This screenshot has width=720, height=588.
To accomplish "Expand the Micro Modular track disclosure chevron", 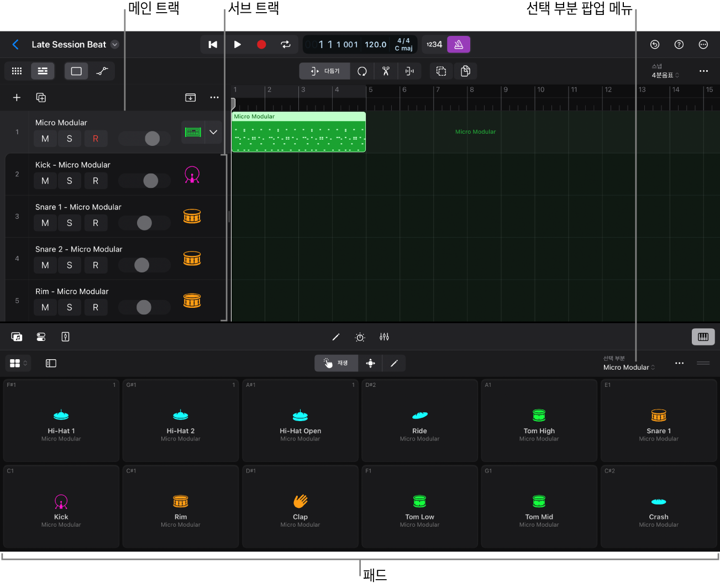I will 213,132.
